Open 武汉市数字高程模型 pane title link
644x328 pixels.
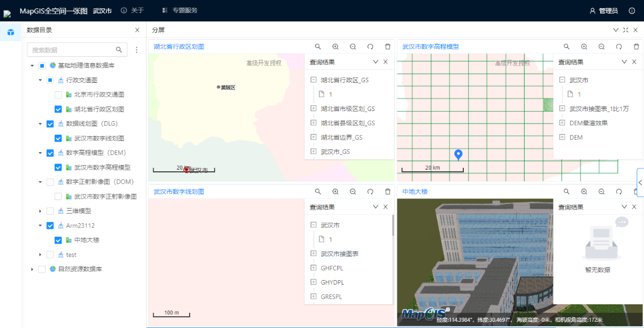coord(431,47)
